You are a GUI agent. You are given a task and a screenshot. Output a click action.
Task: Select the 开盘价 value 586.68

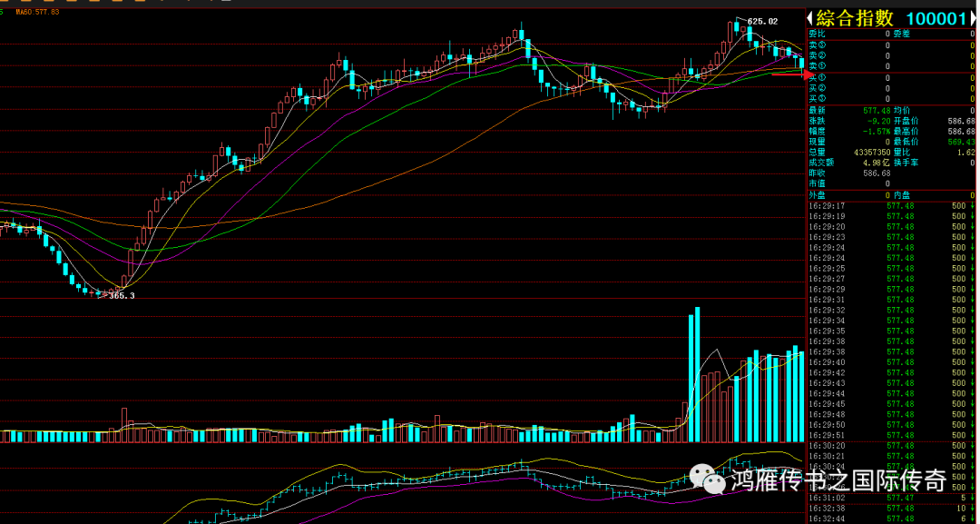(961, 122)
